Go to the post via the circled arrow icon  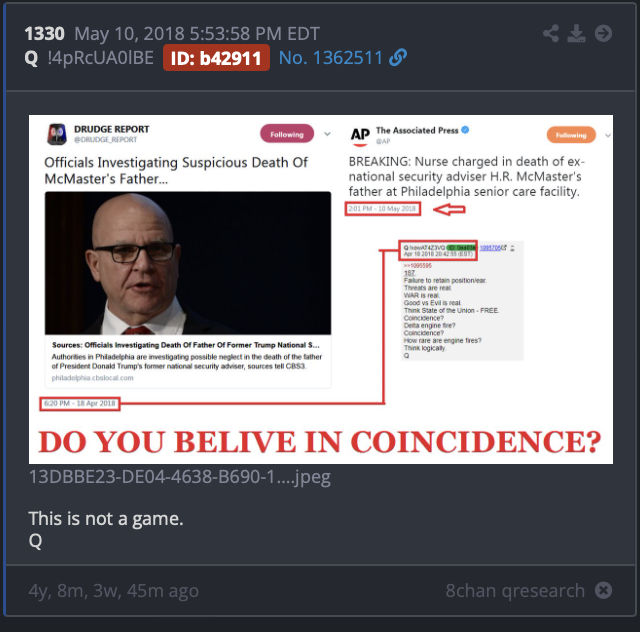603,33
